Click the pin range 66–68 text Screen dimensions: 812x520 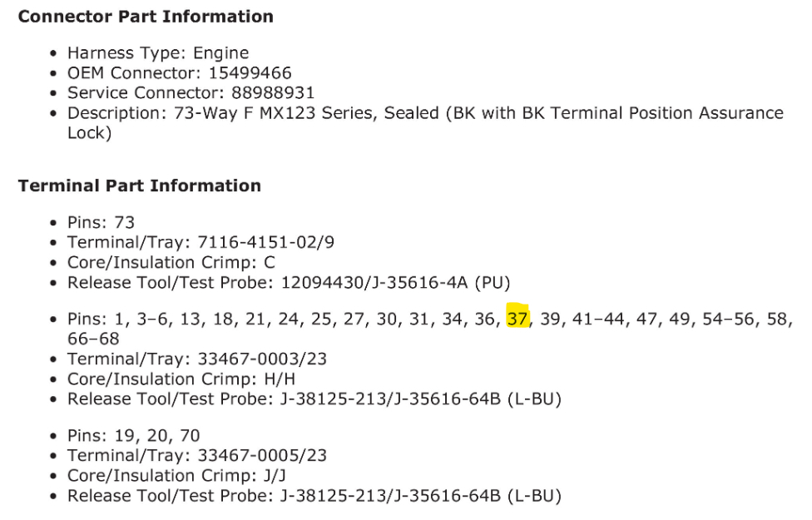(93, 339)
